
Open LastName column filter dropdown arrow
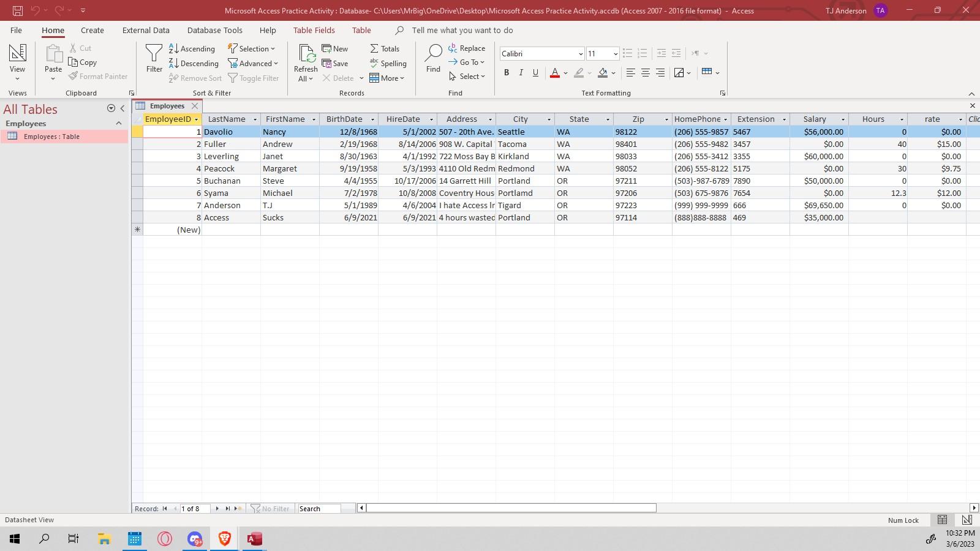255,119
